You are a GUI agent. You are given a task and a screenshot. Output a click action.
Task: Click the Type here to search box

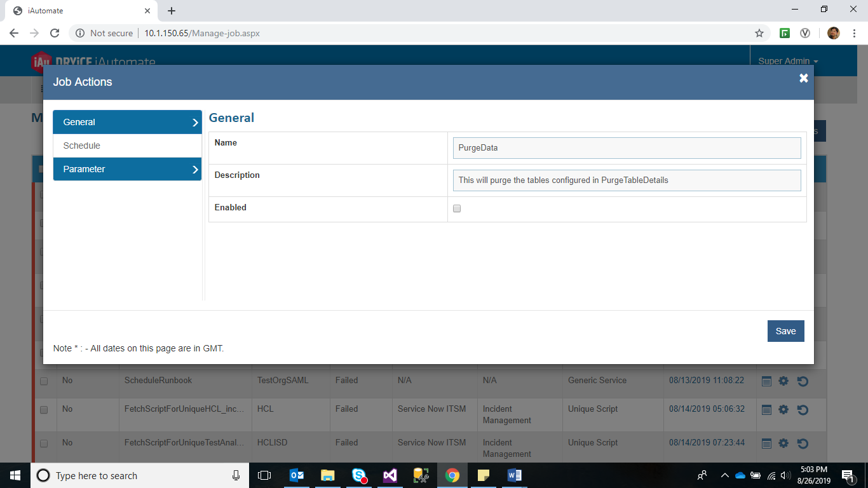coord(140,475)
